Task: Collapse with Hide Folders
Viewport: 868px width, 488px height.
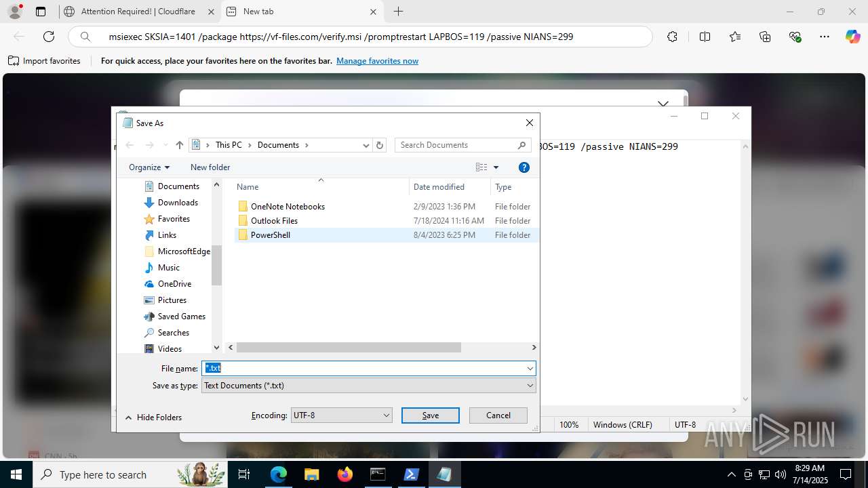Action: [153, 418]
